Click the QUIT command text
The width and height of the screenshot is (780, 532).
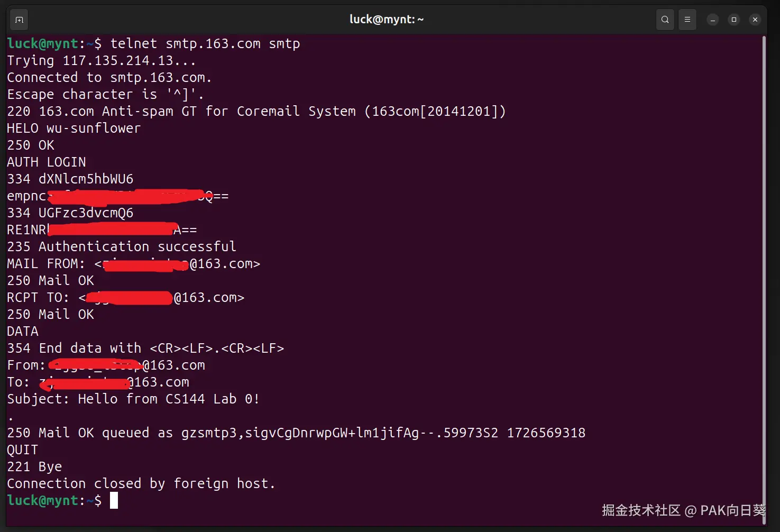tap(23, 450)
